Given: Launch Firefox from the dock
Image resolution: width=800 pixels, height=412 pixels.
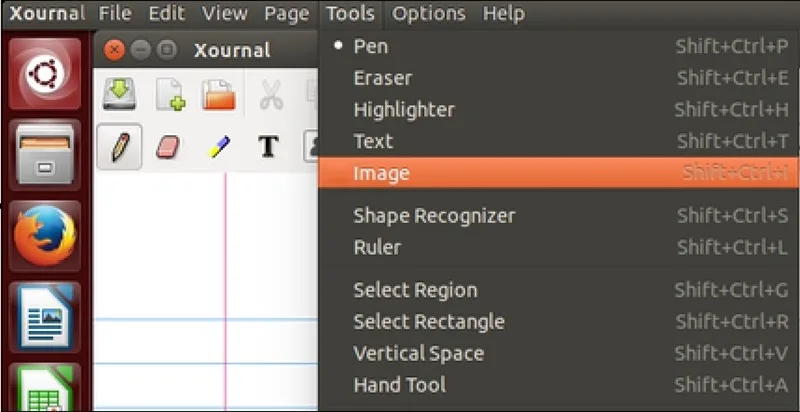Looking at the screenshot, I should [x=45, y=236].
